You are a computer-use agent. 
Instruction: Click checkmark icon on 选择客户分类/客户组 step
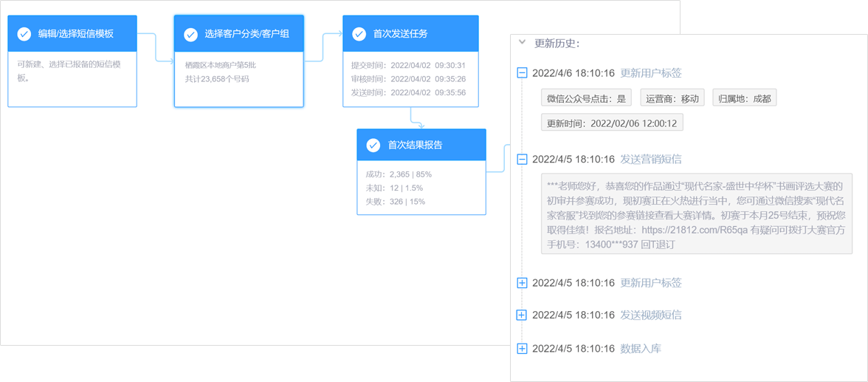pyautogui.click(x=190, y=34)
